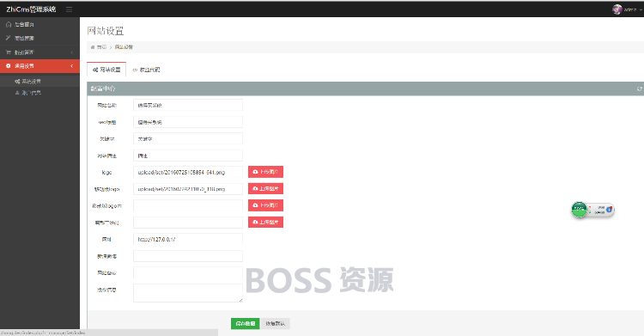Click the gear icon in the red sidebar item
This screenshot has height=336, width=644.
[9, 66]
